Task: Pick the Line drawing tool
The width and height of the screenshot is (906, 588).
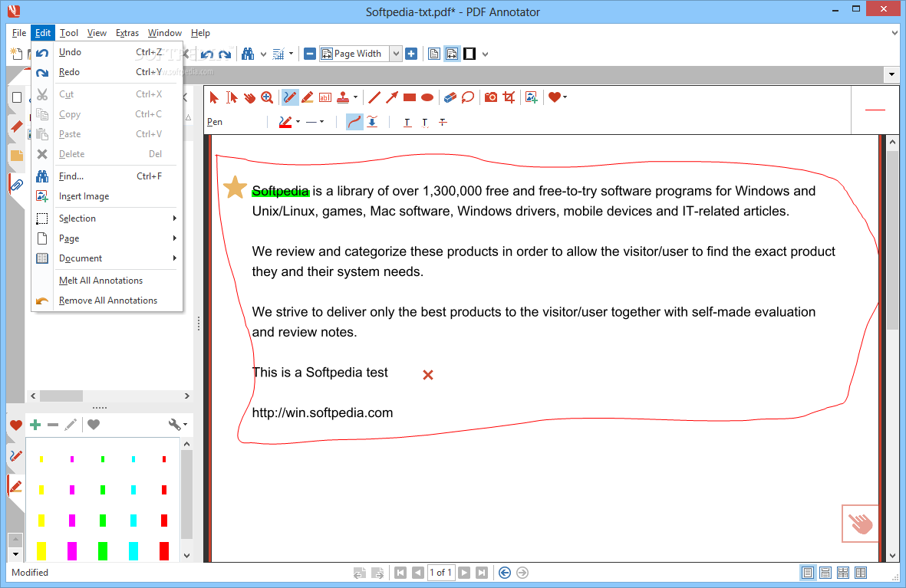Action: pos(374,97)
